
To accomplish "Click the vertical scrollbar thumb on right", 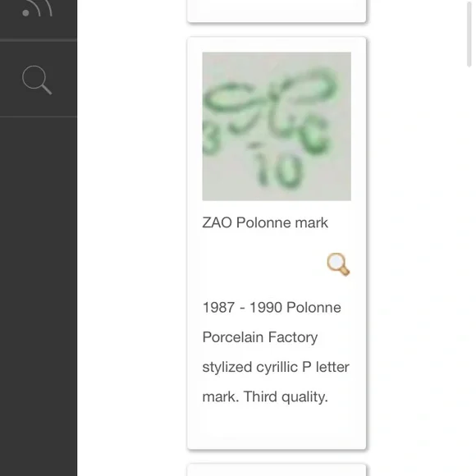I will [x=469, y=34].
